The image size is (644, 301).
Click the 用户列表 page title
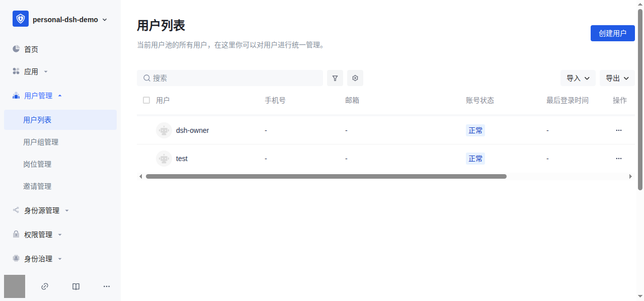(161, 26)
